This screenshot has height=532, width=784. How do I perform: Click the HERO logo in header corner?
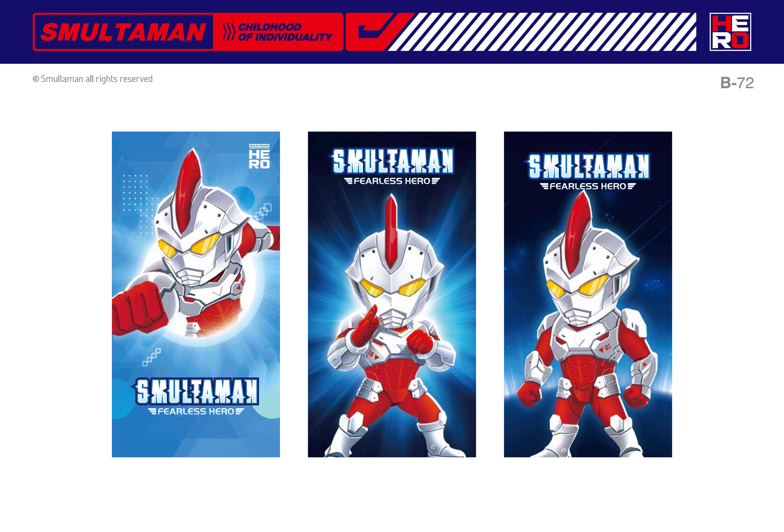point(730,32)
